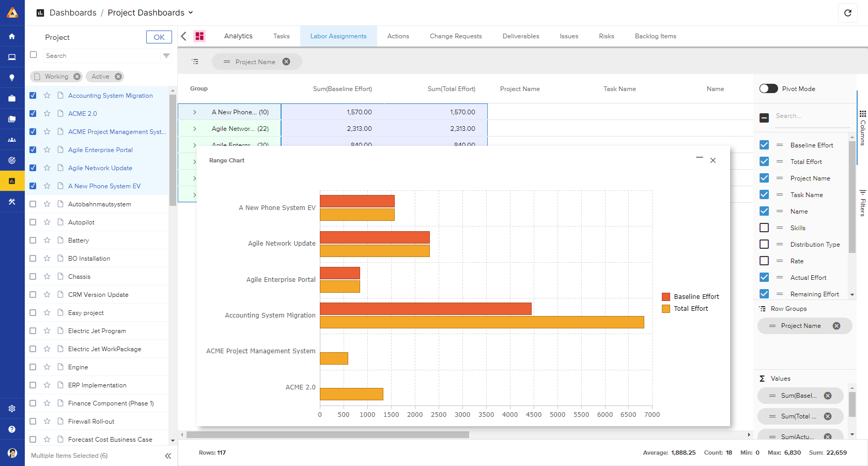Viewport: 868px width, 466px height.
Task: Open the briefcase portfolio sidebar icon
Action: click(x=12, y=98)
